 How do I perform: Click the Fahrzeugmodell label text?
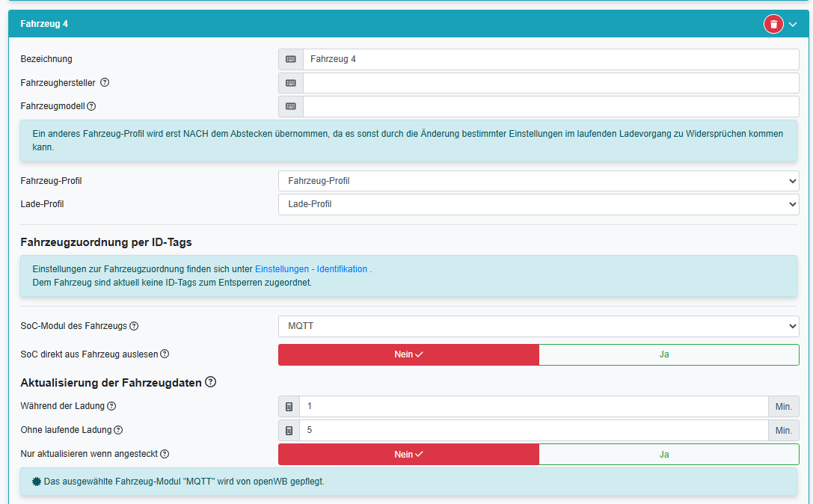point(52,106)
